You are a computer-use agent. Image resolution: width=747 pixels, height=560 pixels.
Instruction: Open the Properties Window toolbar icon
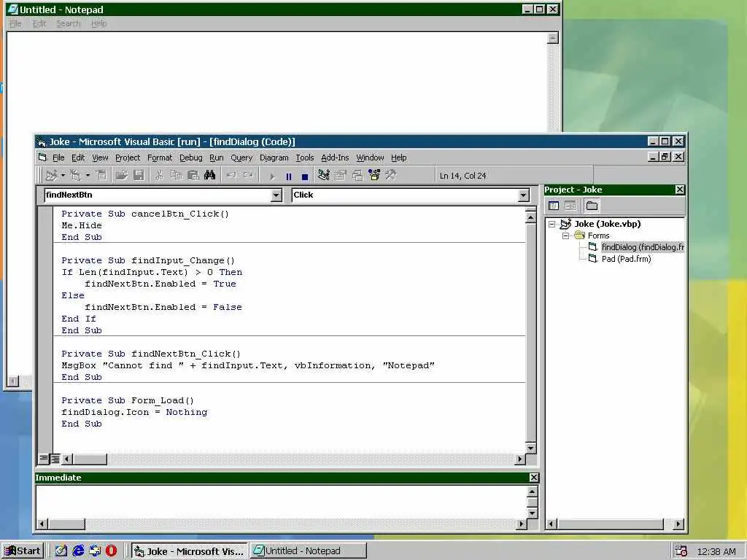coord(341,176)
